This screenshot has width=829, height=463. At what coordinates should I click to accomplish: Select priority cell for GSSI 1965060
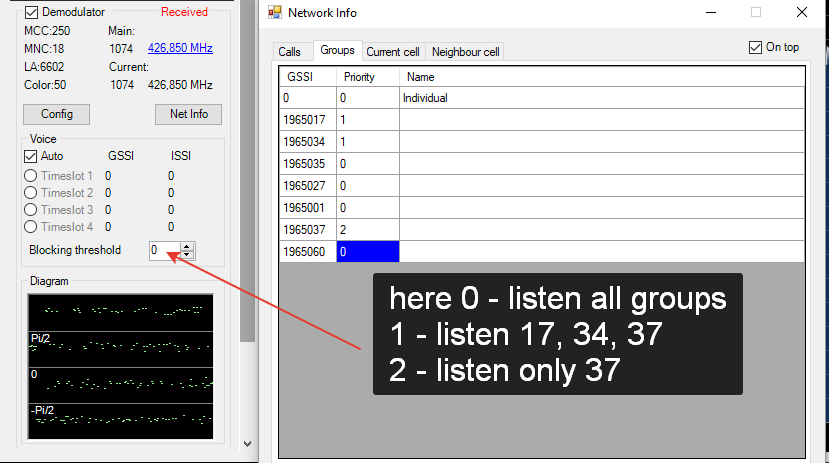368,252
